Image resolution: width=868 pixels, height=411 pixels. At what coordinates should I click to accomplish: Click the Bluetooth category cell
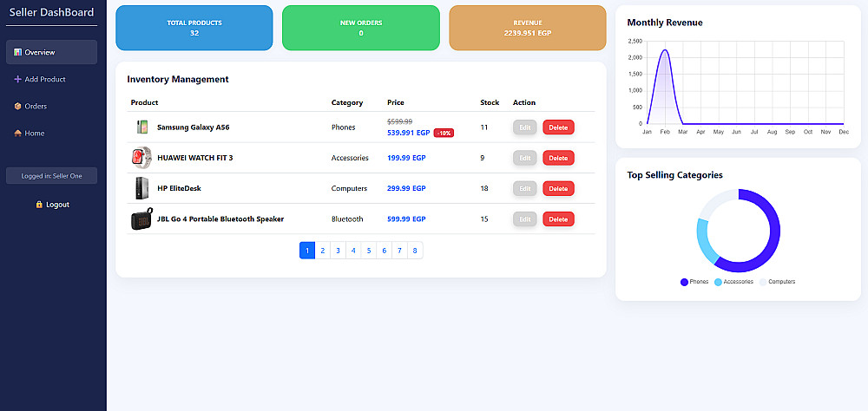click(x=347, y=219)
